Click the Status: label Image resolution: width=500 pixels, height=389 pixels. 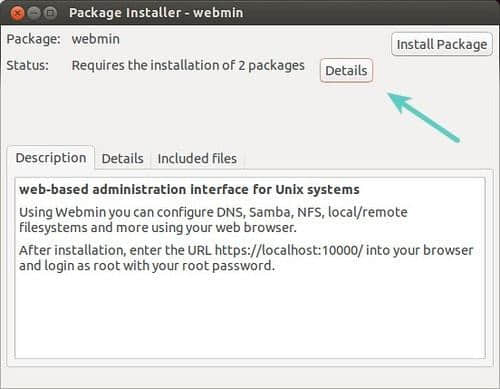click(x=28, y=65)
